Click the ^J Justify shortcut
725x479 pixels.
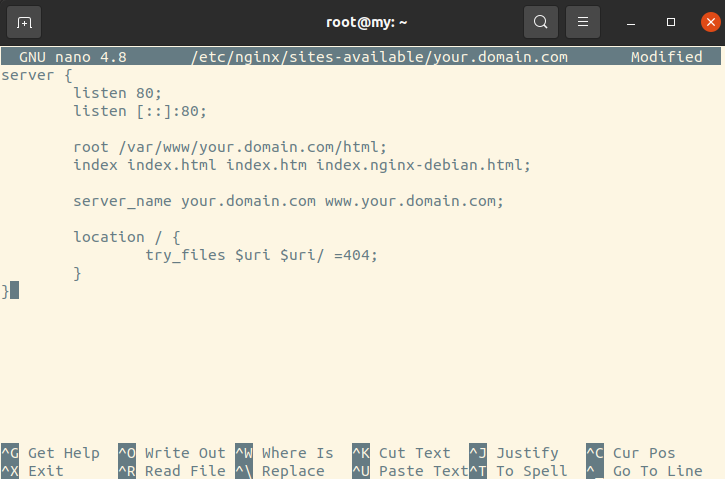(x=514, y=453)
